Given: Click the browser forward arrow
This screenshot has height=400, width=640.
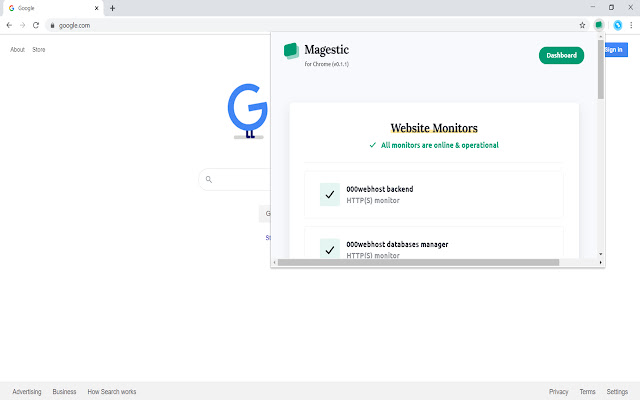Looking at the screenshot, I should (x=22, y=25).
